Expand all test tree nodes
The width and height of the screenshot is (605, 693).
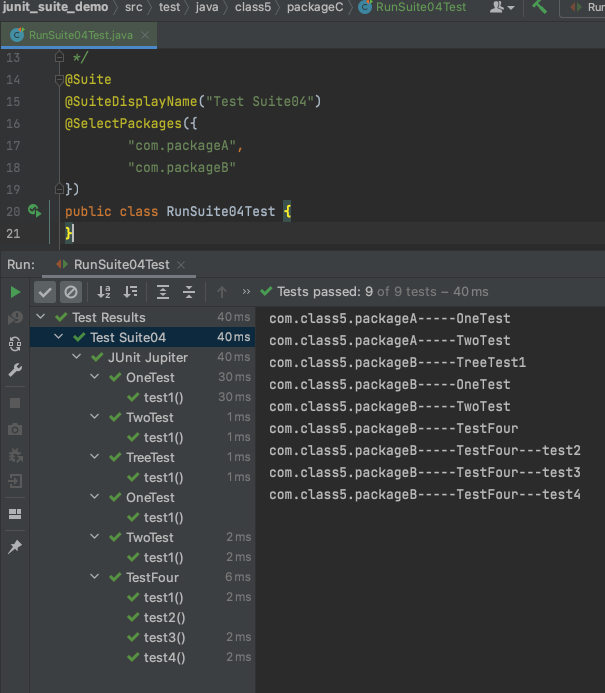163,292
